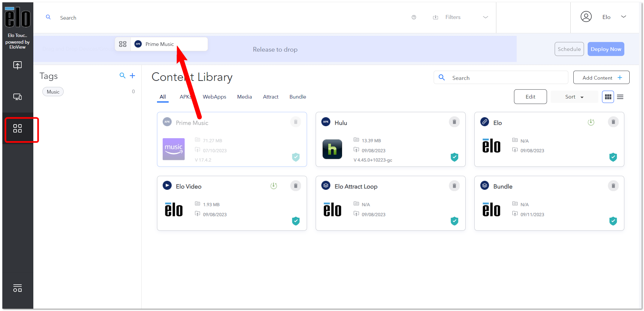Click the Elo Attract Loop thumbnail
The image size is (644, 311).
(332, 210)
